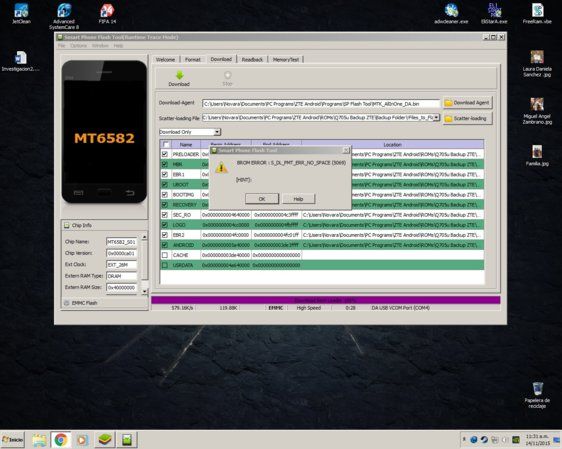Click the greyed Stop icon
This screenshot has height=449, width=562.
click(227, 75)
